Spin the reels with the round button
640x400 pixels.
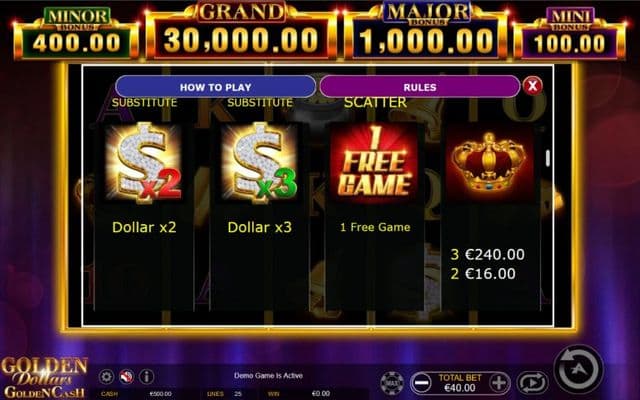coord(578,369)
